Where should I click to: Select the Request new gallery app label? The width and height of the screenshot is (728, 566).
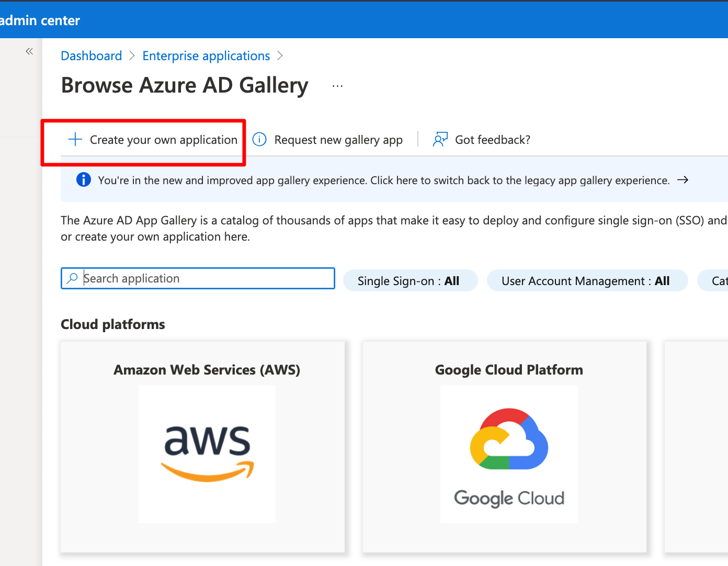coord(338,140)
